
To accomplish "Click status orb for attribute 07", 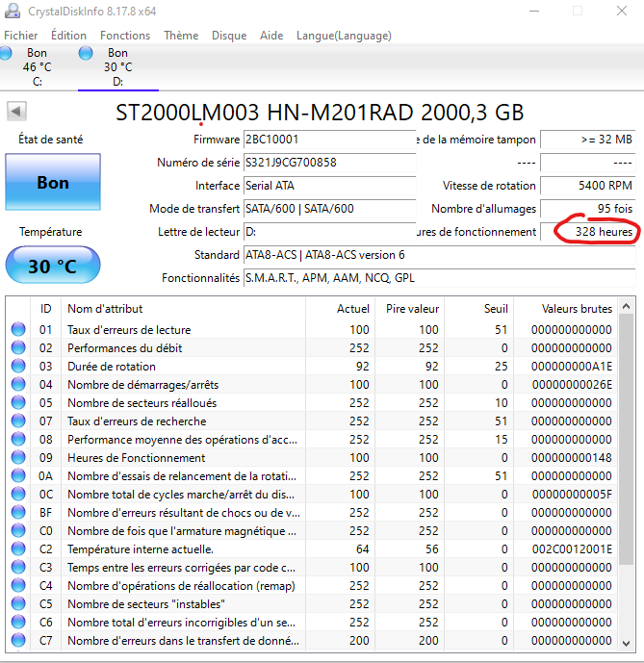I will click(18, 421).
